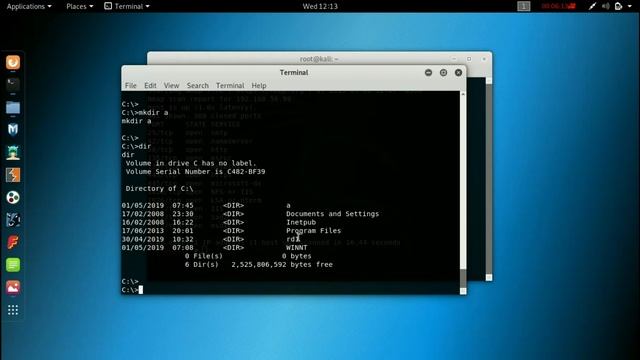The width and height of the screenshot is (640, 360).
Task: Open the green notes dock icon
Action: point(13,265)
